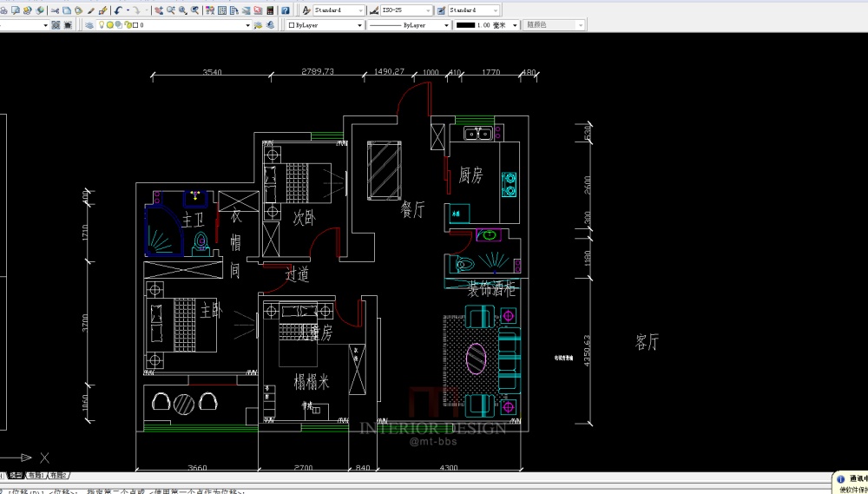Open the calculator tool icon
Screen dimensions: 868x494
[272, 10]
